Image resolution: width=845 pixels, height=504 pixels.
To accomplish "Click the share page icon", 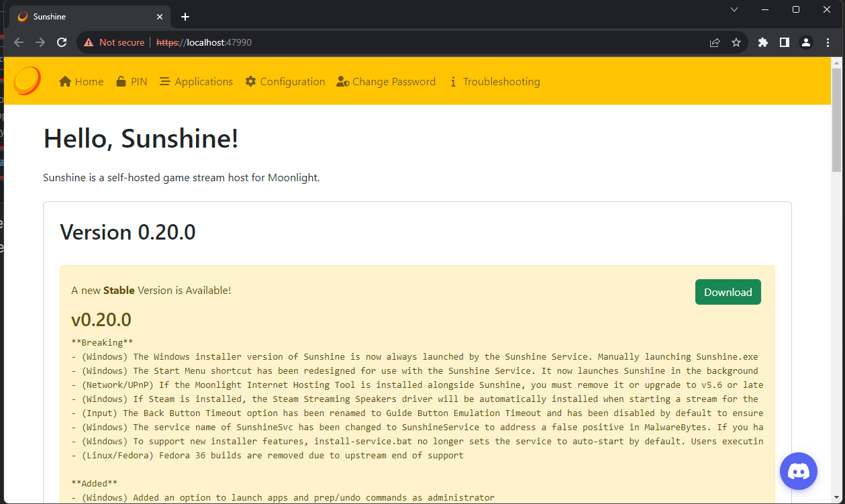I will (715, 42).
